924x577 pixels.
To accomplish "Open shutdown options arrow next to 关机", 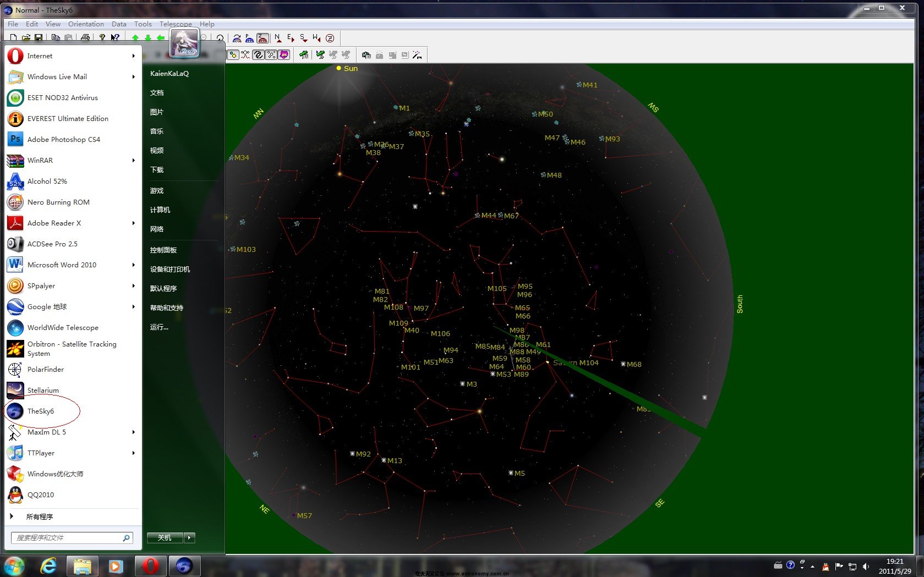I will click(x=190, y=537).
